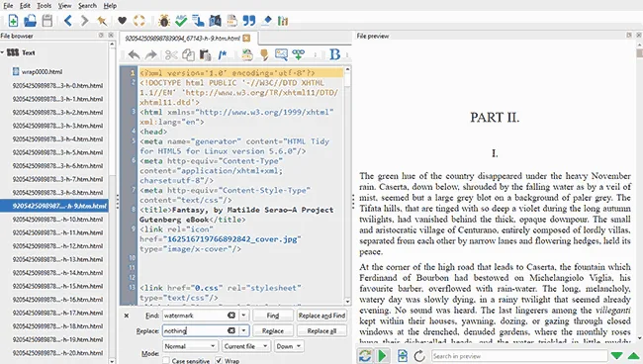Open the Help menu
Viewport: 643px width, 364px height.
(x=110, y=6)
